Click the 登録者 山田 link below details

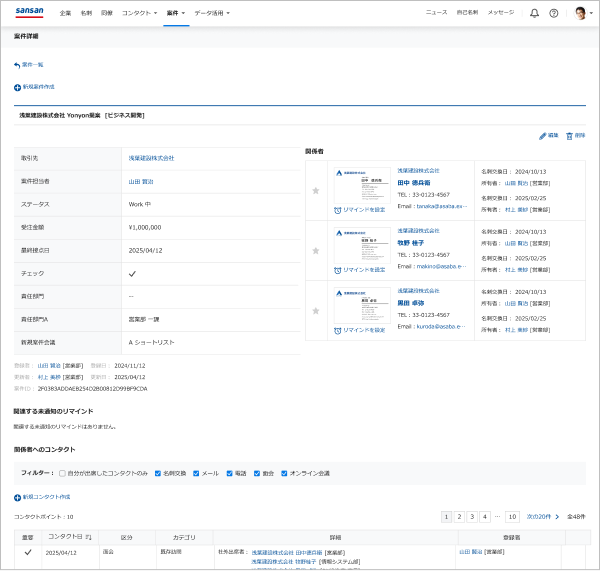tap(49, 365)
